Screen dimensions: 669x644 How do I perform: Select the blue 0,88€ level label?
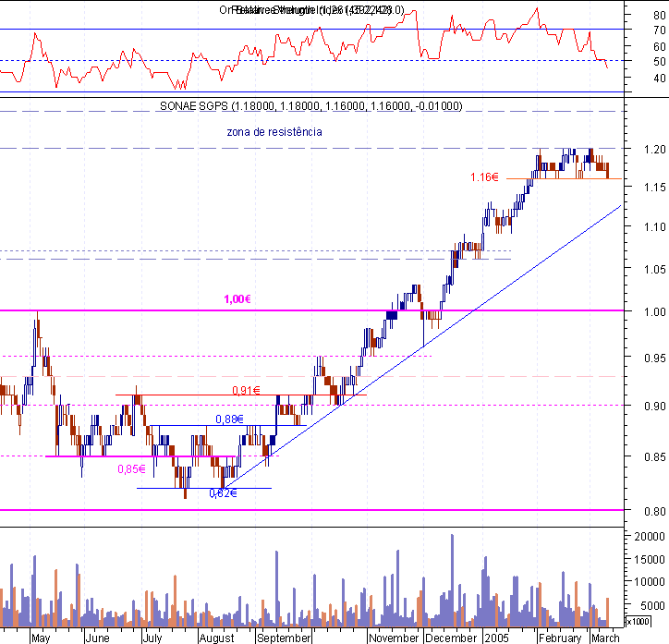(229, 419)
